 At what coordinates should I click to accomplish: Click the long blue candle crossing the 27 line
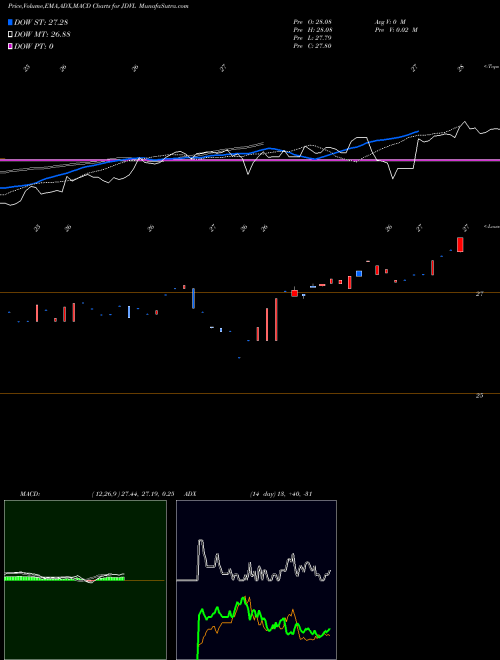pyautogui.click(x=193, y=298)
